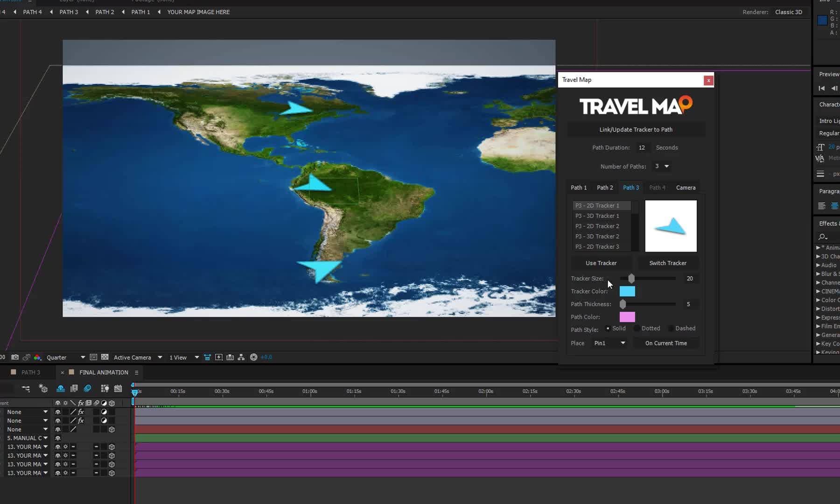Enable motion blur for timeline layers
Viewport: 840px width, 504px height.
[87, 388]
